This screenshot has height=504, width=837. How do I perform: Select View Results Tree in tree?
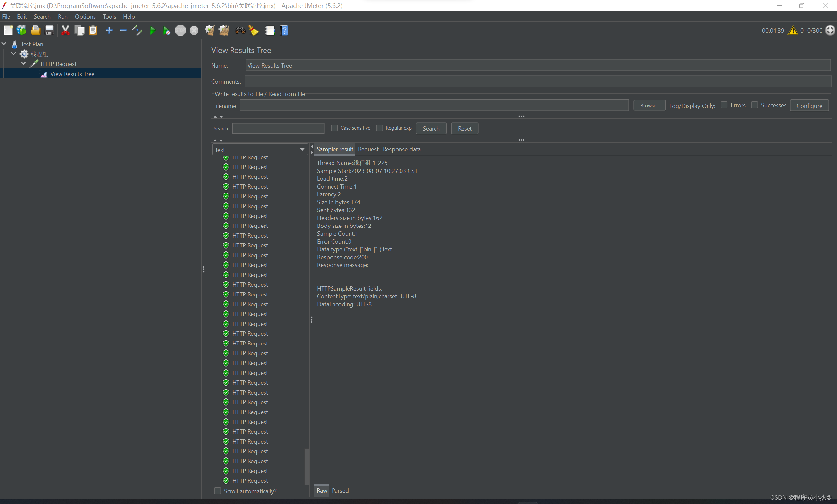coord(72,74)
